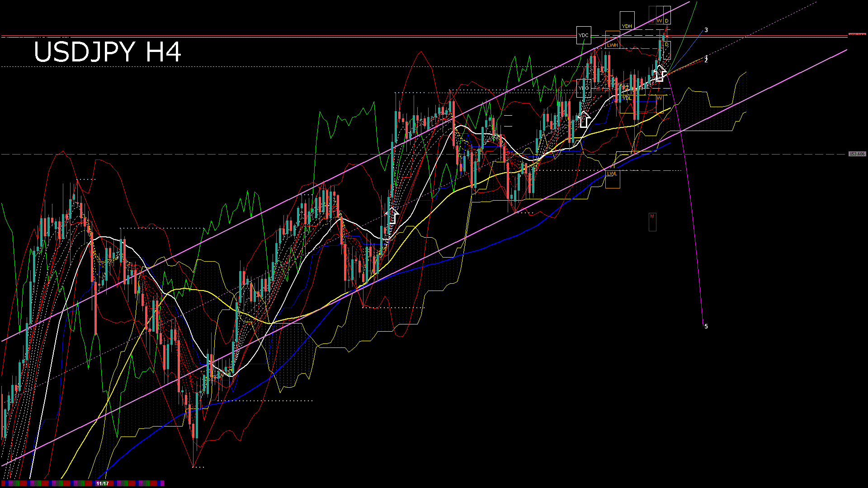Select the white YDC label box
The height and width of the screenshot is (488, 868).
pyautogui.click(x=584, y=36)
